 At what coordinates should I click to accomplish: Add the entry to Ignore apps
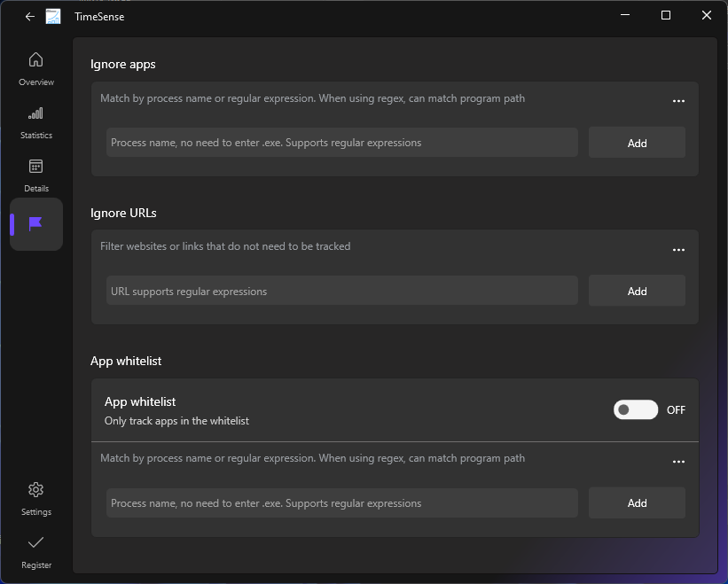[x=637, y=143]
